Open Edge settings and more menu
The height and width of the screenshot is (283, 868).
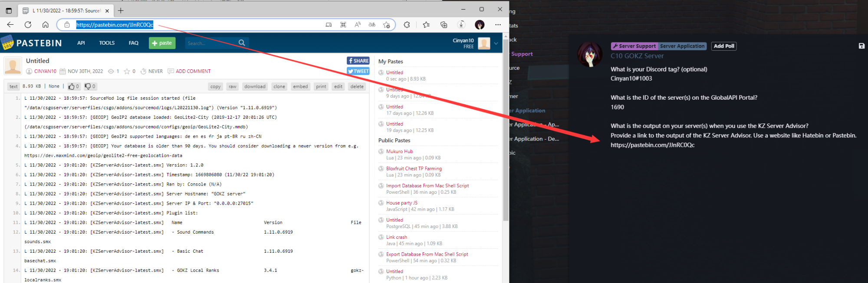pos(498,25)
